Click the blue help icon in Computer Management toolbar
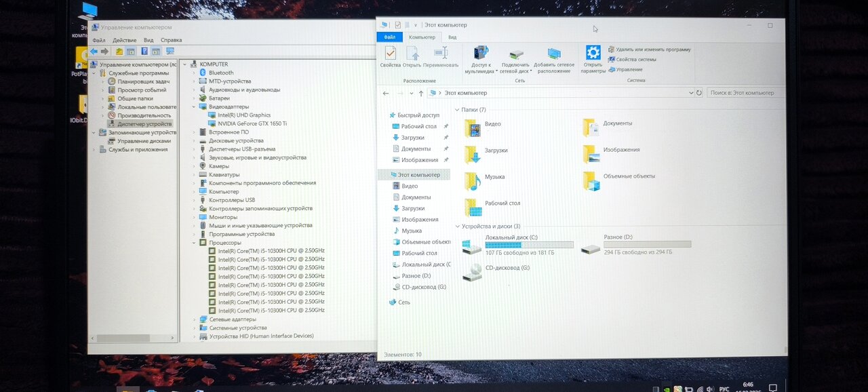The height and width of the screenshot is (392, 868). coord(144,52)
